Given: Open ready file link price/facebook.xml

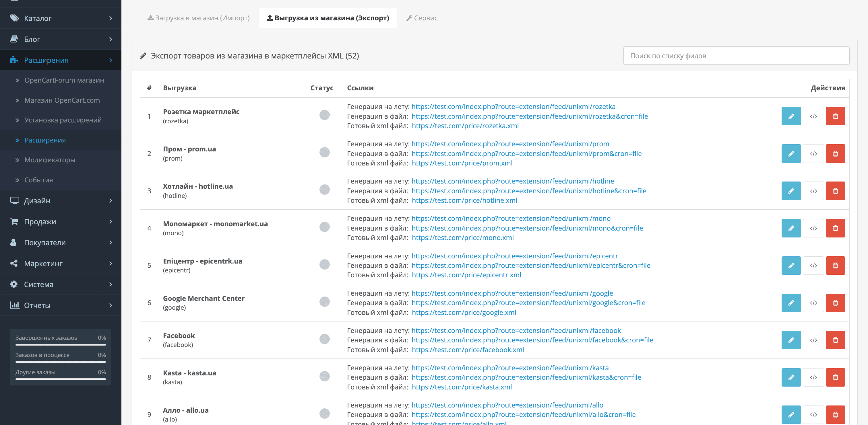Looking at the screenshot, I should (468, 350).
